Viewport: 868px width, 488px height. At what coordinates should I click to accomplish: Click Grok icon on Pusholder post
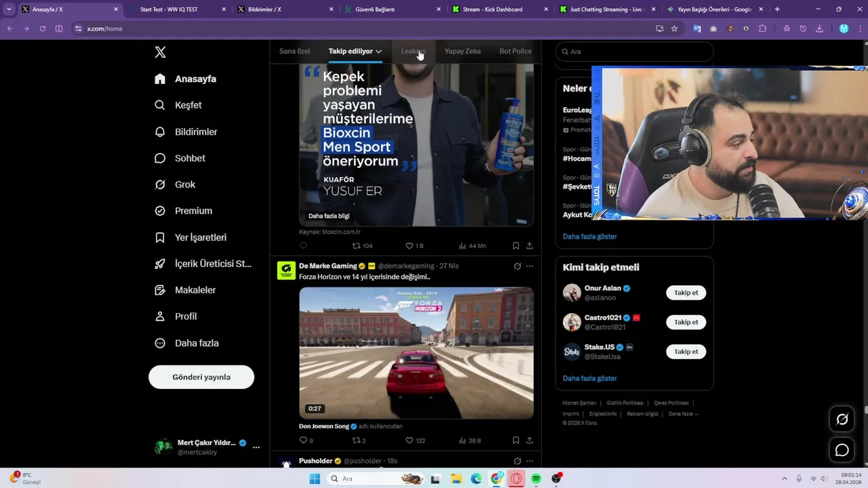tap(517, 461)
